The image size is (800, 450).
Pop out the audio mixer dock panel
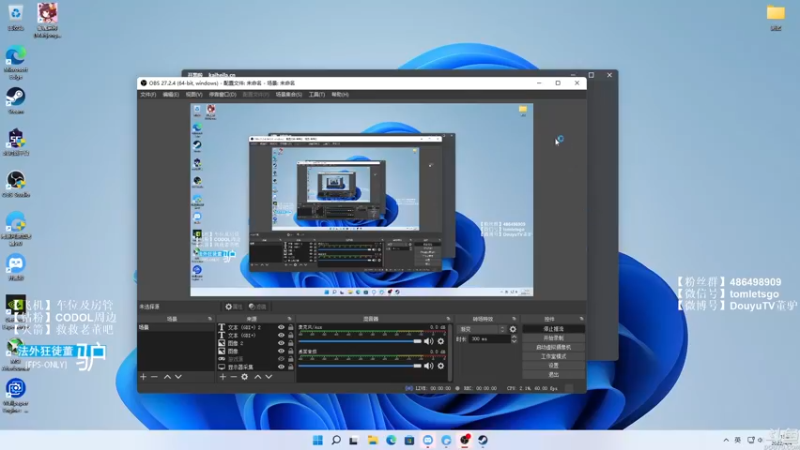pyautogui.click(x=448, y=319)
